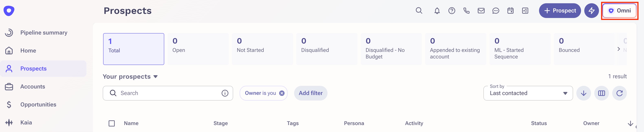Click the lightning bolt quick action button

(x=591, y=10)
